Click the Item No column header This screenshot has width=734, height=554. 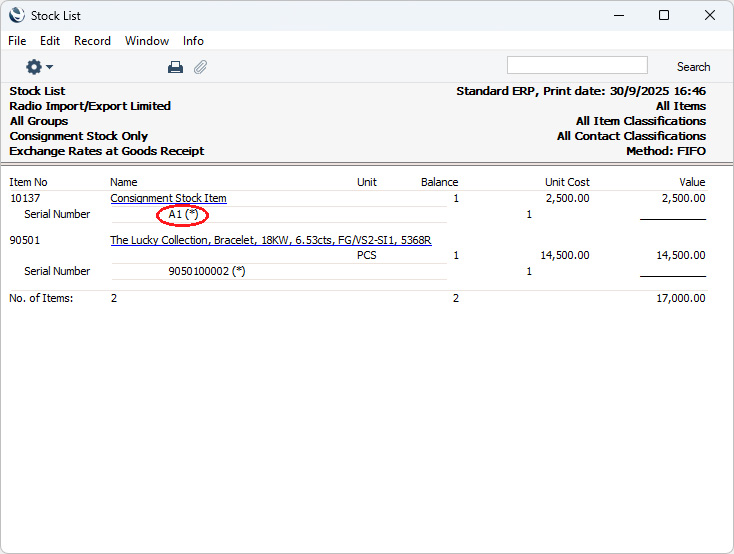pyautogui.click(x=28, y=182)
